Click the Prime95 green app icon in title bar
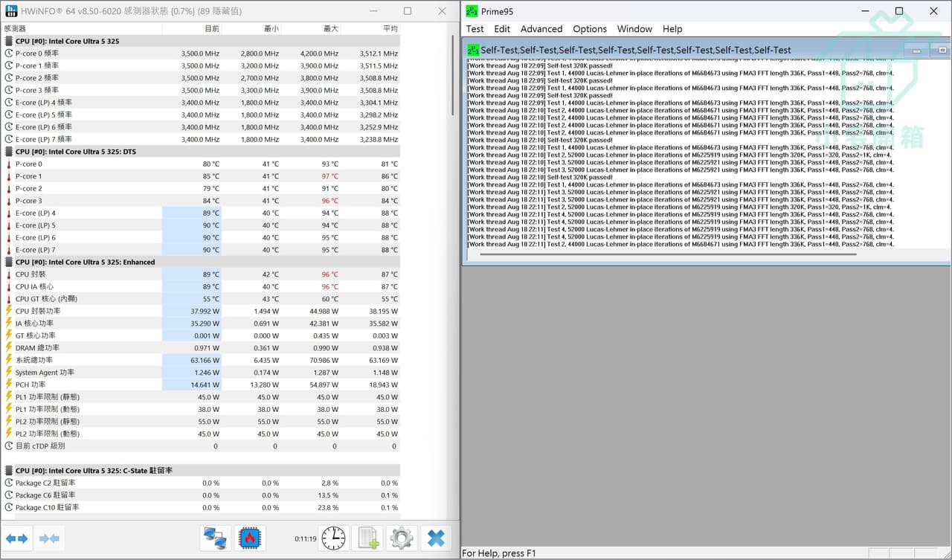Viewport: 952px width, 560px height. click(x=472, y=11)
